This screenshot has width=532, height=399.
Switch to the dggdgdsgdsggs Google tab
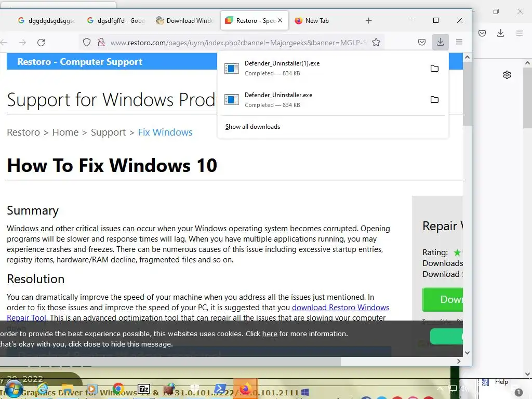click(x=46, y=21)
